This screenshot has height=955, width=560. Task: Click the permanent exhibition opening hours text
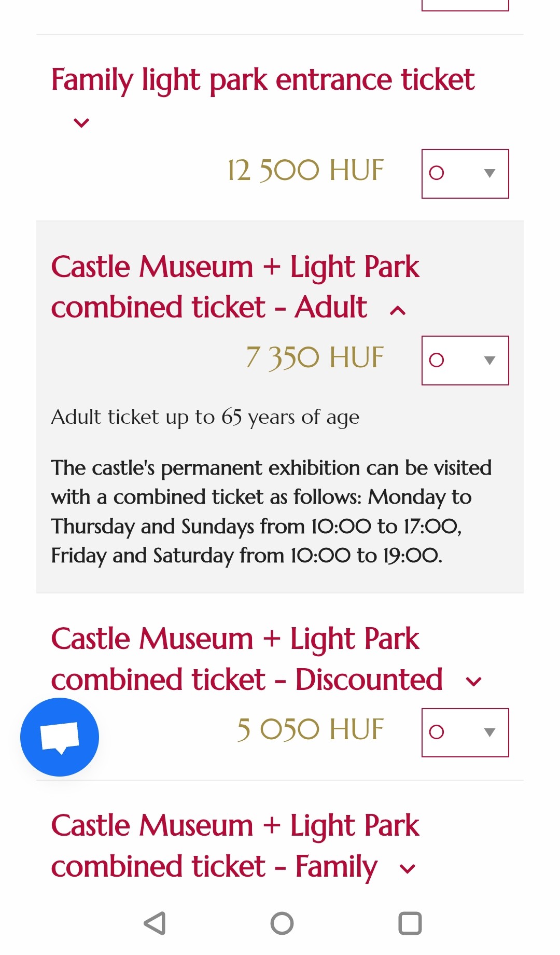coord(271,511)
